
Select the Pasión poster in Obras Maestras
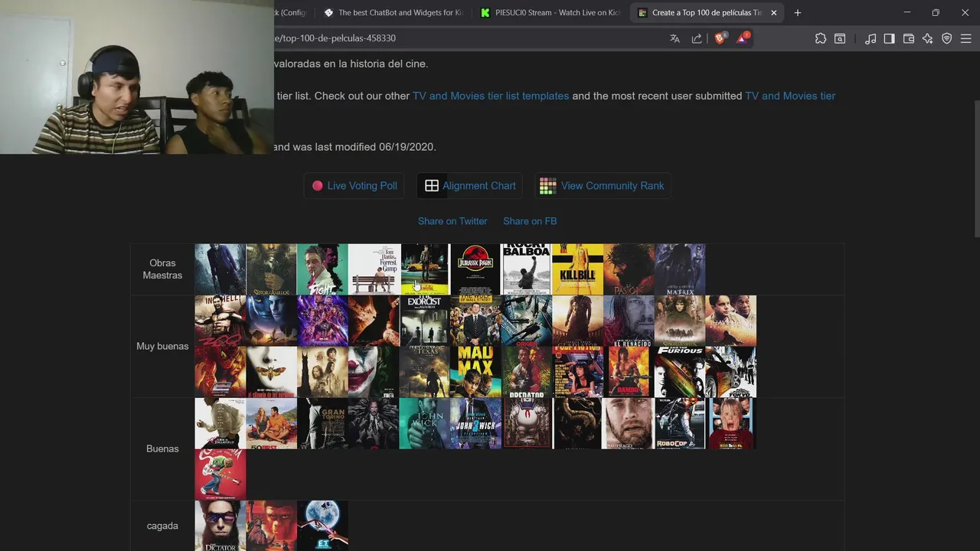click(x=629, y=269)
